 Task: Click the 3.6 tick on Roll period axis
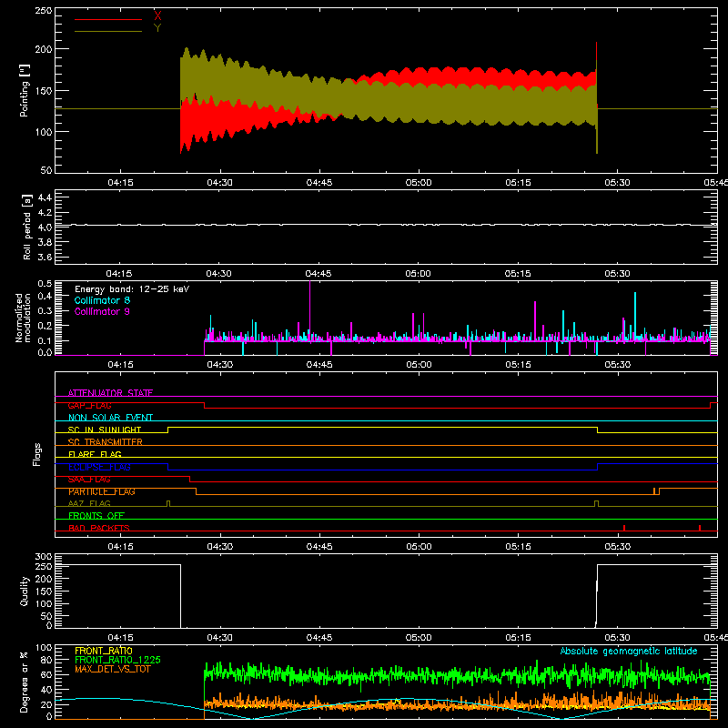point(45,257)
